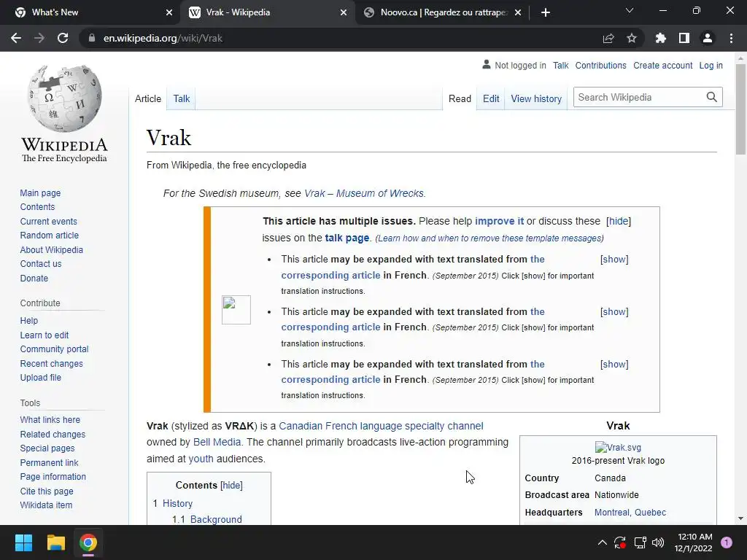Screen dimensions: 747x560
Task: Open the Wikidata item sidebar link
Action: [x=46, y=505]
